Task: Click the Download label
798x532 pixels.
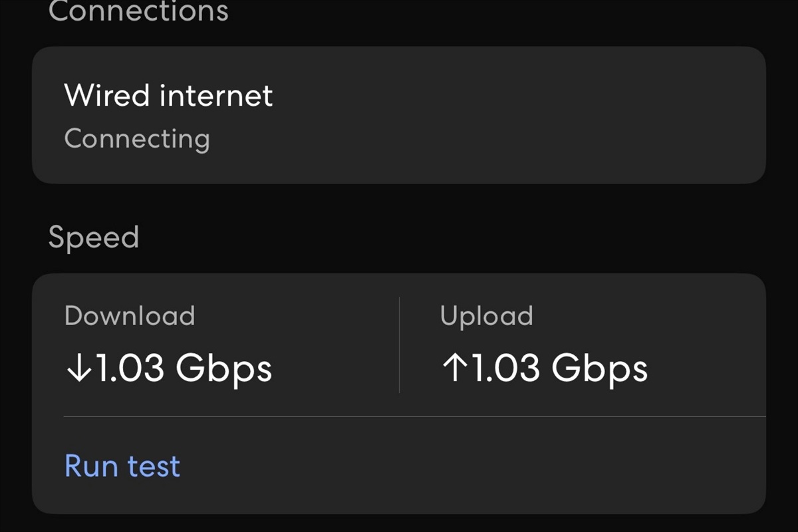Action: [x=130, y=316]
